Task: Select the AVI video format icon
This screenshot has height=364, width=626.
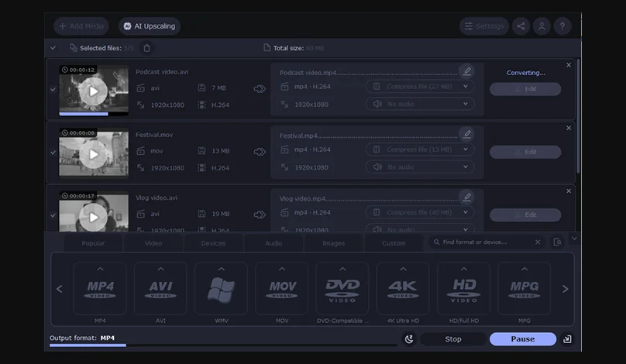Action: click(x=160, y=288)
